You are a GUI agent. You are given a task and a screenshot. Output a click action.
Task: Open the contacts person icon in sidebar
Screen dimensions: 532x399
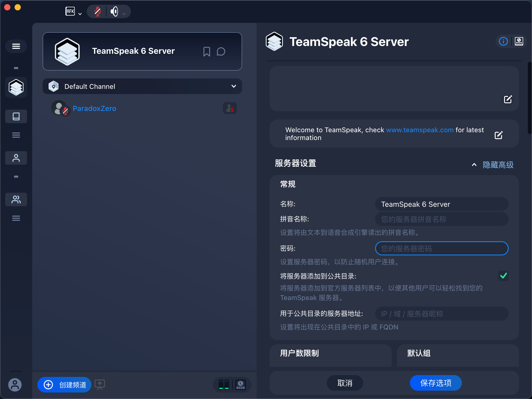click(16, 158)
